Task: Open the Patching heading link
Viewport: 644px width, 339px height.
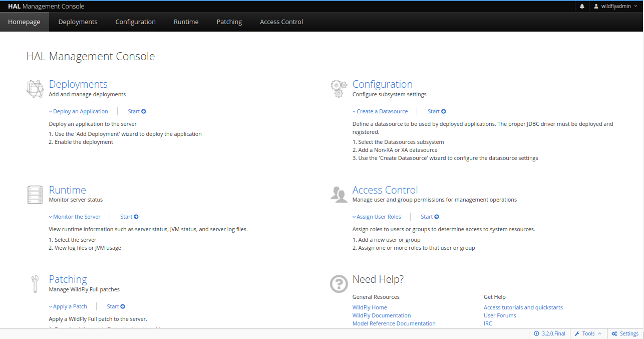Action: [68, 279]
